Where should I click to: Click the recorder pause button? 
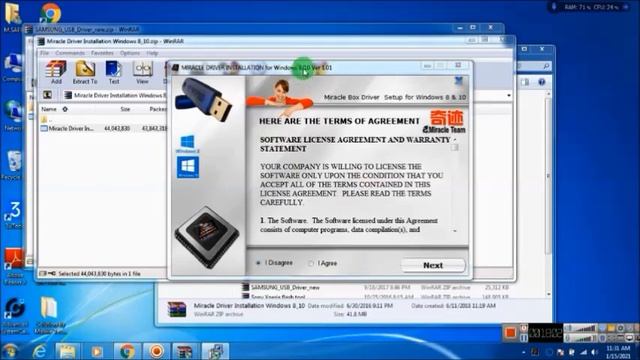[x=524, y=338]
